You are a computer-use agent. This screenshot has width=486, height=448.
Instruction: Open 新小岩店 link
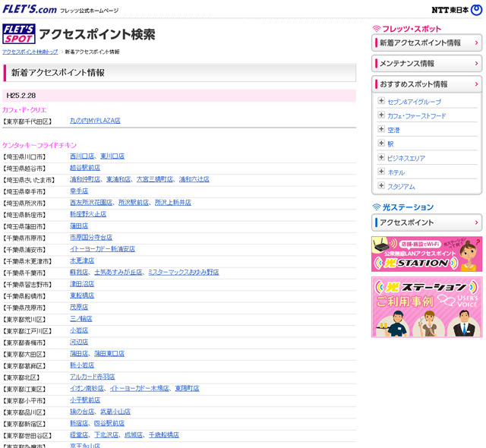(x=82, y=365)
